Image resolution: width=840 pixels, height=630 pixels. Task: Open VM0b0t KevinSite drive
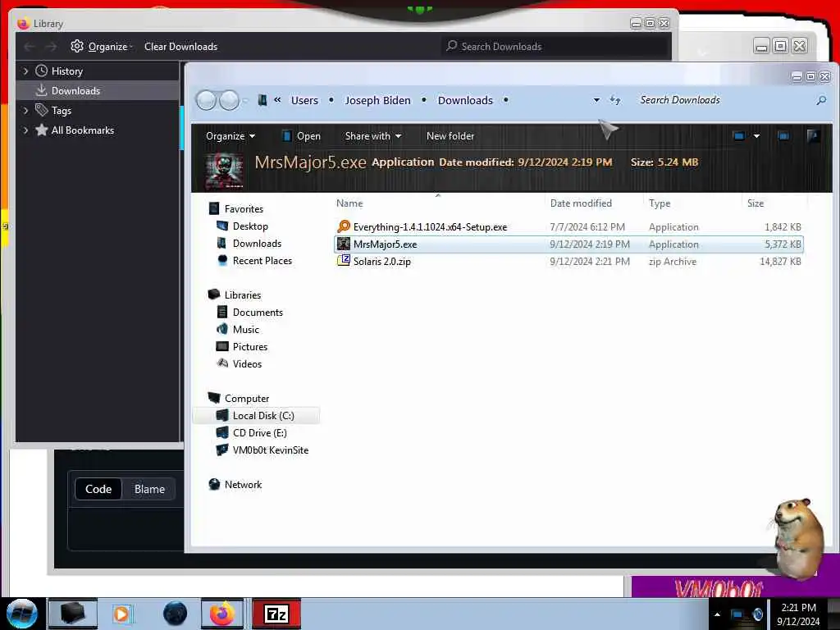(x=271, y=450)
